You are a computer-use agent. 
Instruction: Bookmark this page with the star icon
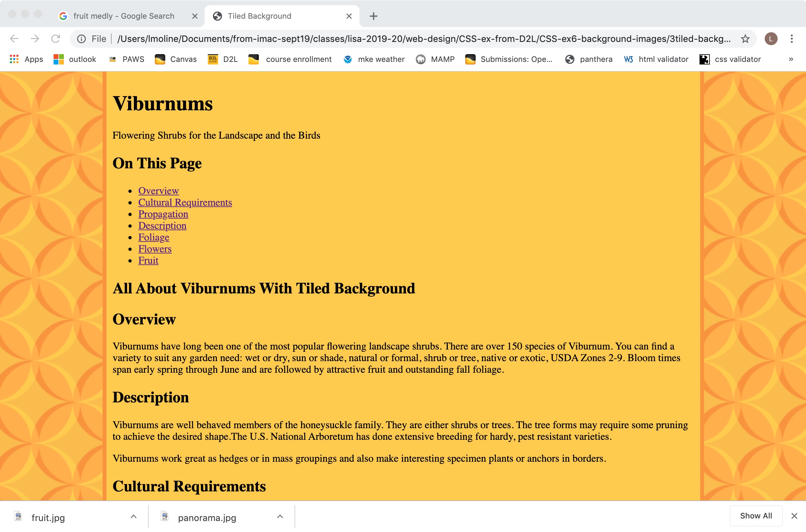coord(745,39)
